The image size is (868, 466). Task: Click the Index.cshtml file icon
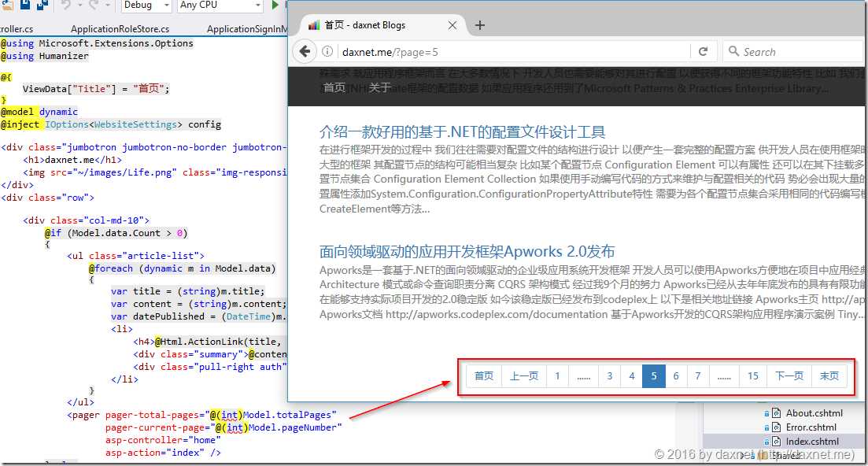point(777,442)
